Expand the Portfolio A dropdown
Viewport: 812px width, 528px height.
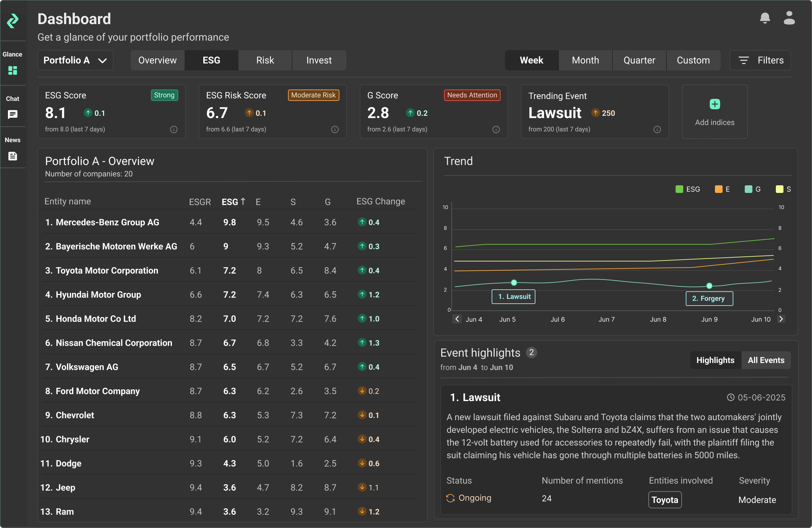pyautogui.click(x=75, y=60)
